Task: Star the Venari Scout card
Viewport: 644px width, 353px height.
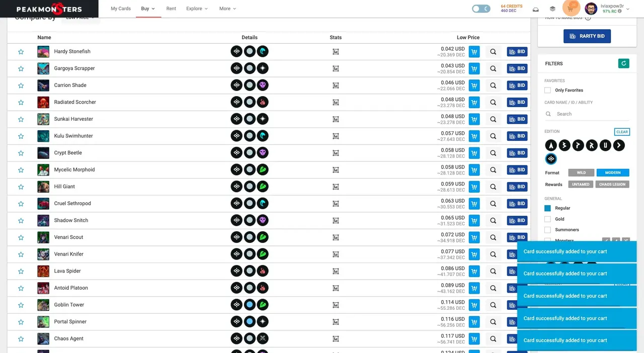Action: tap(21, 237)
